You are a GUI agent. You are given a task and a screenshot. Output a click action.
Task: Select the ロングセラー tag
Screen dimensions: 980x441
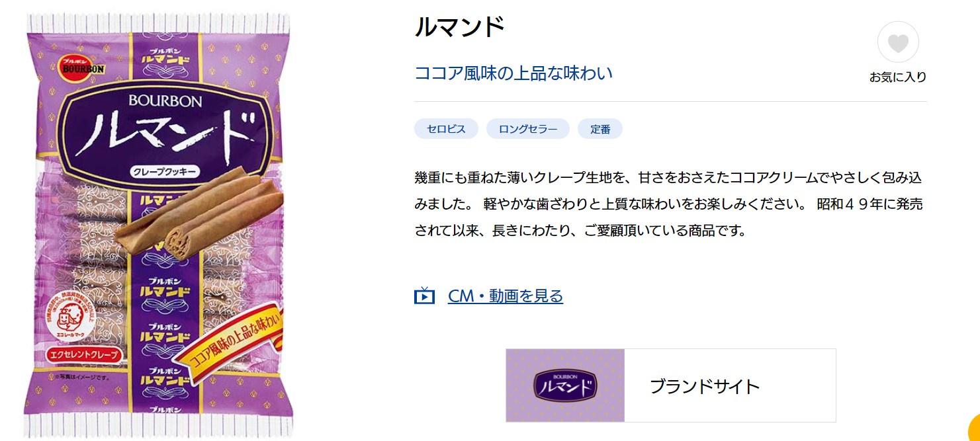click(528, 129)
